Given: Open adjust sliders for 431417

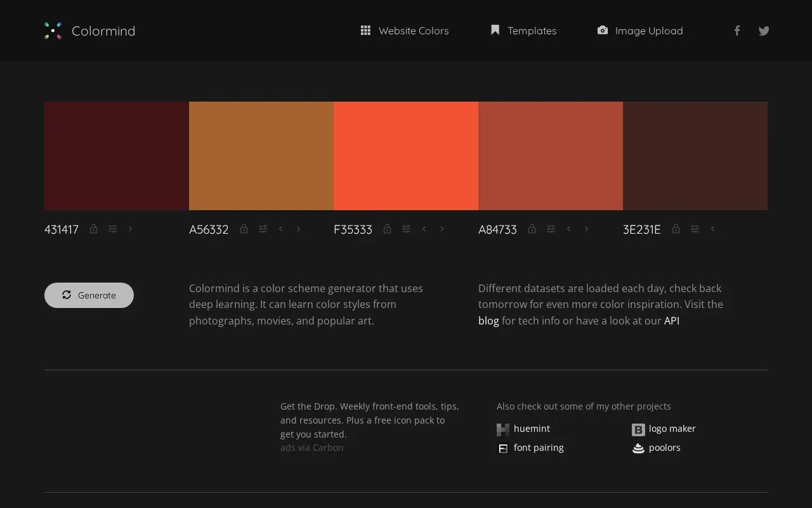Looking at the screenshot, I should click(x=112, y=229).
